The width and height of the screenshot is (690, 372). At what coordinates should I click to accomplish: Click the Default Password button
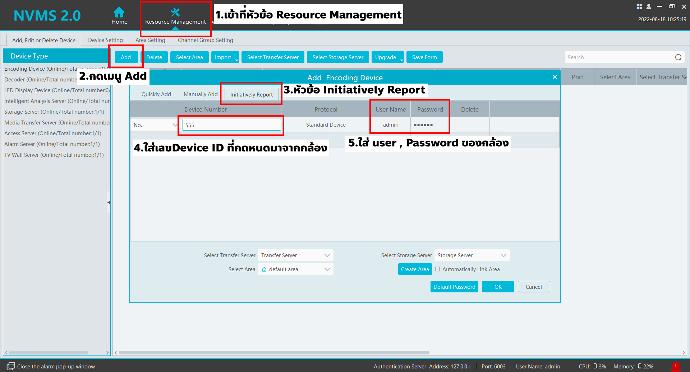[454, 287]
